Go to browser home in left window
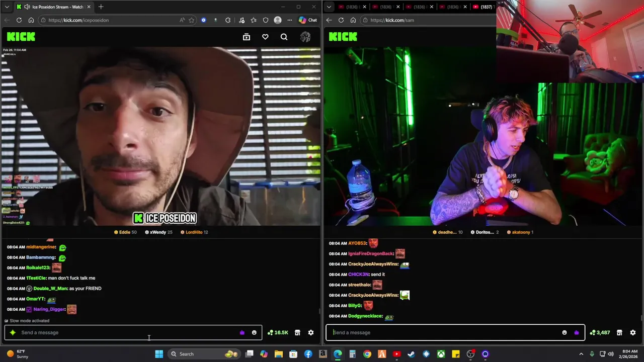 (31, 20)
